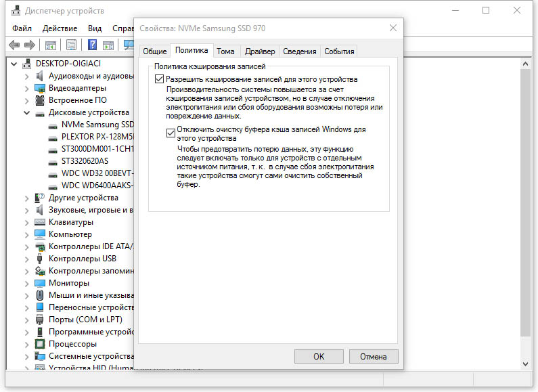
Task: Uncheck 'Разрешить кэширование записей' checkbox
Action: (160, 79)
